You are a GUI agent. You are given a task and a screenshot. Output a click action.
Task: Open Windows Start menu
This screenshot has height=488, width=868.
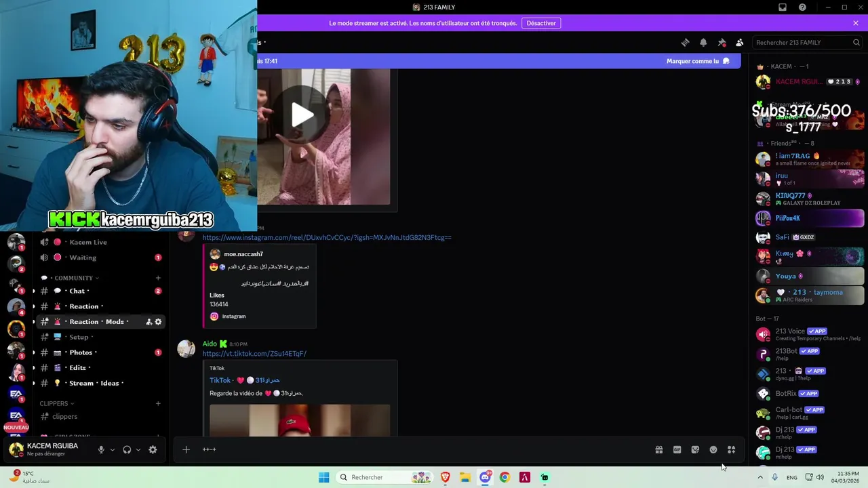pos(324,477)
